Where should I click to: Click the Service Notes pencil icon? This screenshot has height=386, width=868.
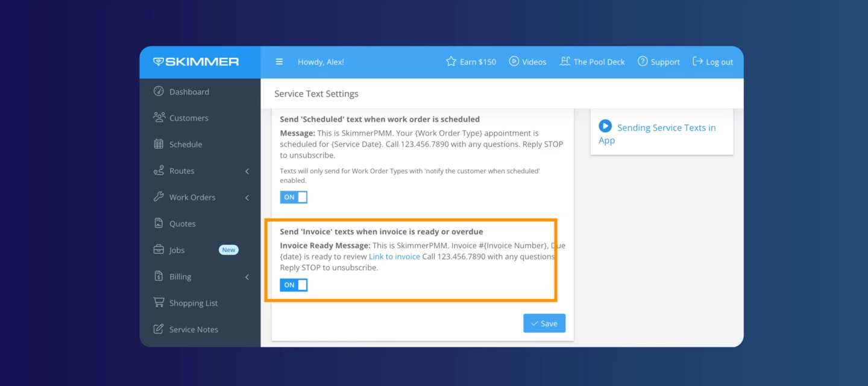tap(159, 329)
